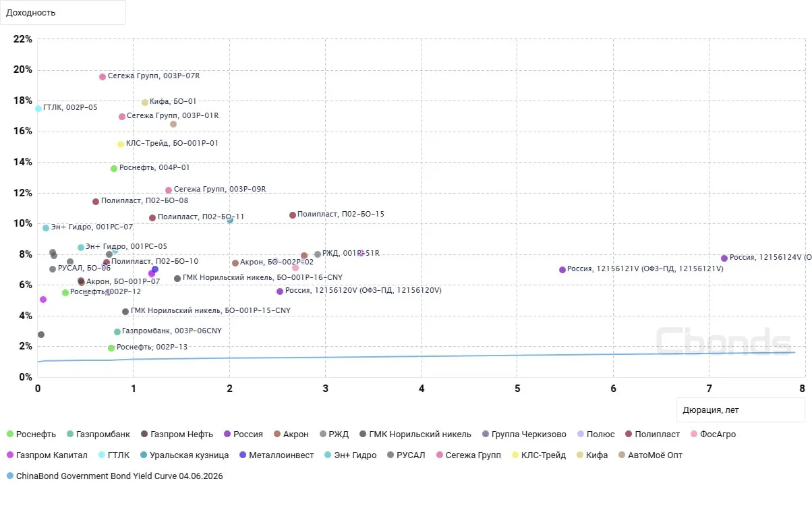Click the Роснефть, 002P-13 point

[111, 348]
